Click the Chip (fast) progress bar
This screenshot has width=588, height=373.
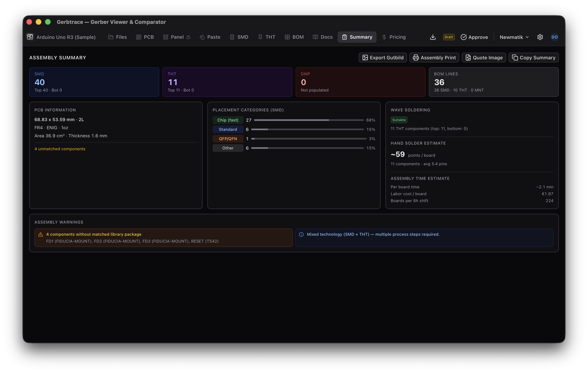click(309, 120)
